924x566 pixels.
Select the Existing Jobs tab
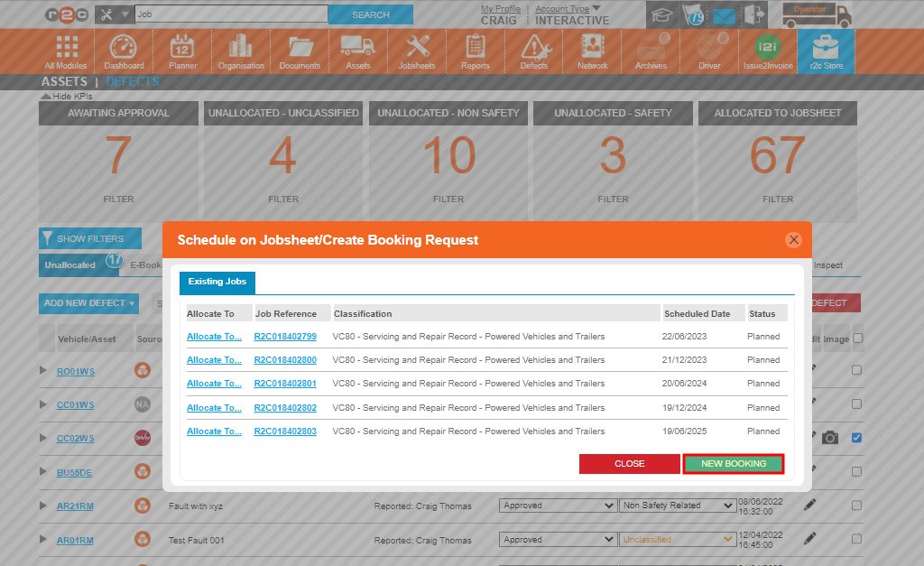[217, 282]
